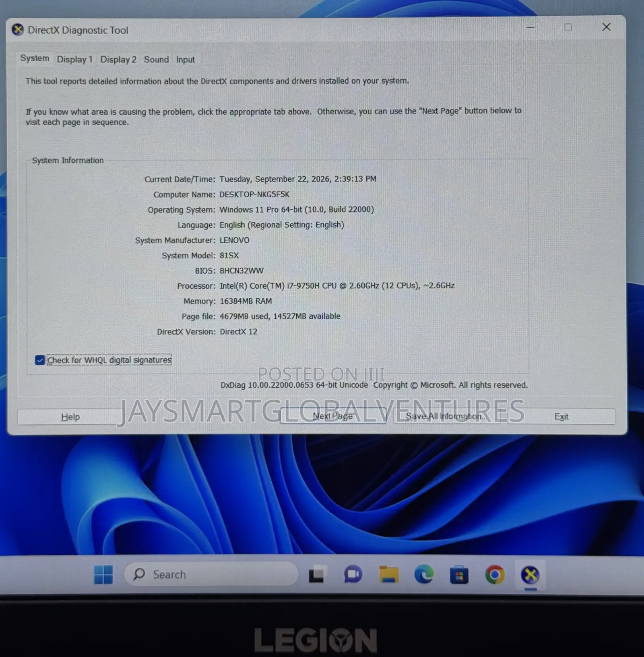Click Save All Information button
This screenshot has width=644, height=657.
coord(446,416)
